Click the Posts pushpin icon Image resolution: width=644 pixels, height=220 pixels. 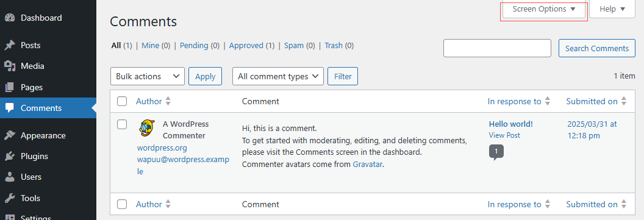point(10,45)
